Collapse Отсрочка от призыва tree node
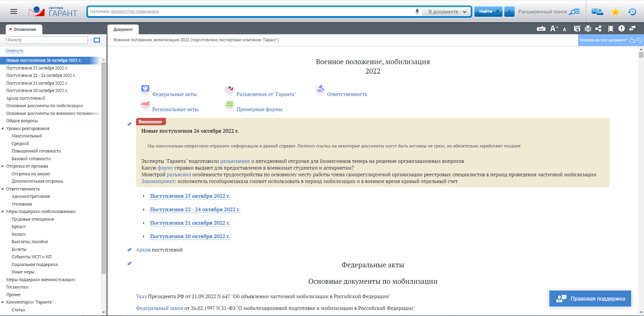Screen dimensions: 644x316 click(x=3, y=166)
